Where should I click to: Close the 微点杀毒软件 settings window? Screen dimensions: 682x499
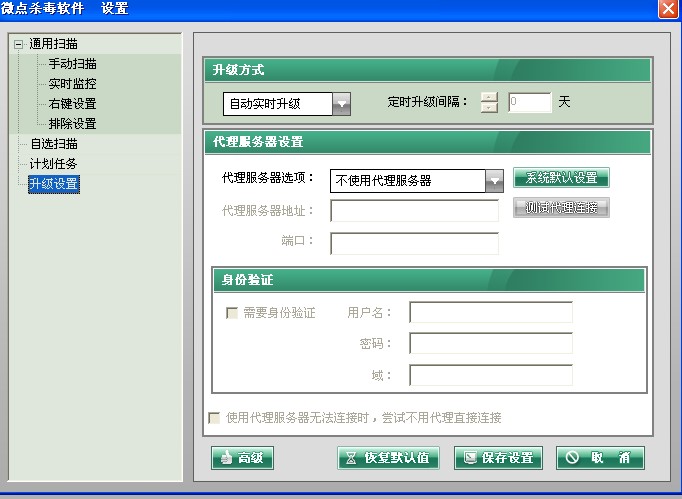point(669,9)
